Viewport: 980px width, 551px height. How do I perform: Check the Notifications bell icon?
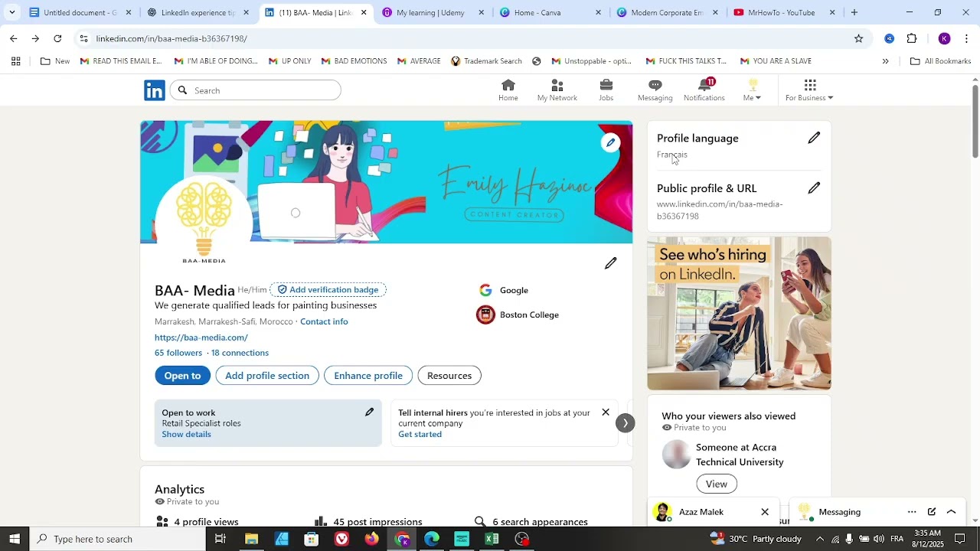(704, 90)
